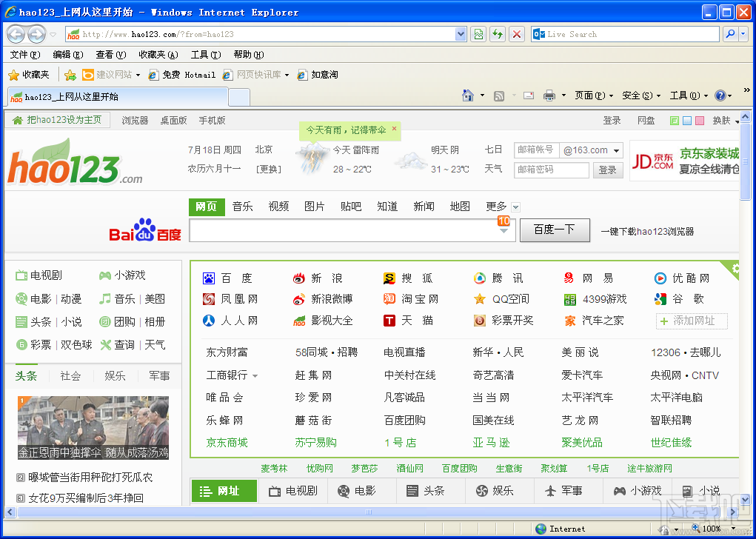Open the Help question mark icon

pyautogui.click(x=720, y=96)
